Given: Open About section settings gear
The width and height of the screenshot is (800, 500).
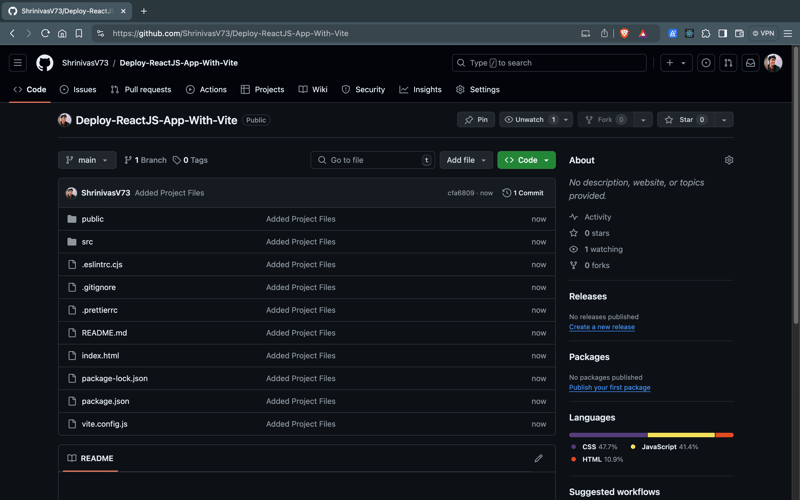Looking at the screenshot, I should point(729,160).
